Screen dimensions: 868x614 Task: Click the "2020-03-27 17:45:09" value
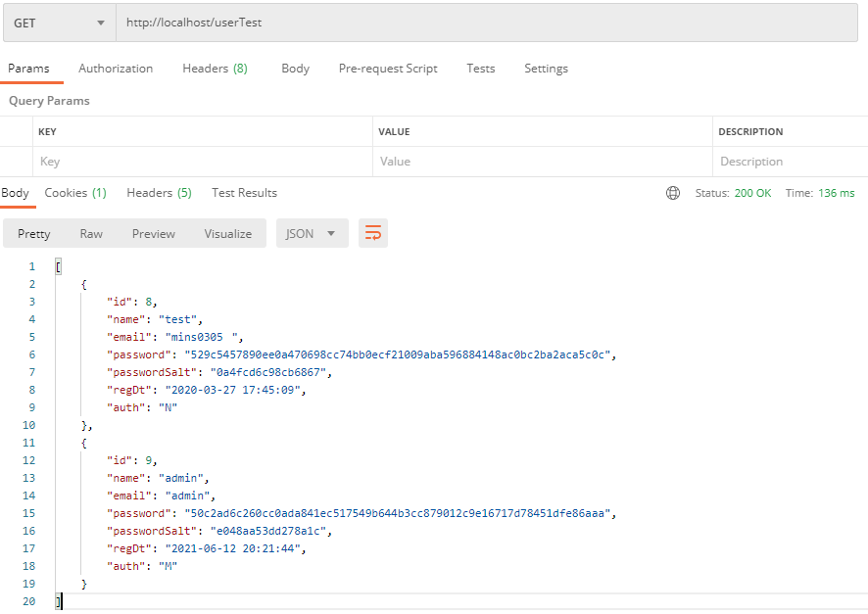coord(232,391)
